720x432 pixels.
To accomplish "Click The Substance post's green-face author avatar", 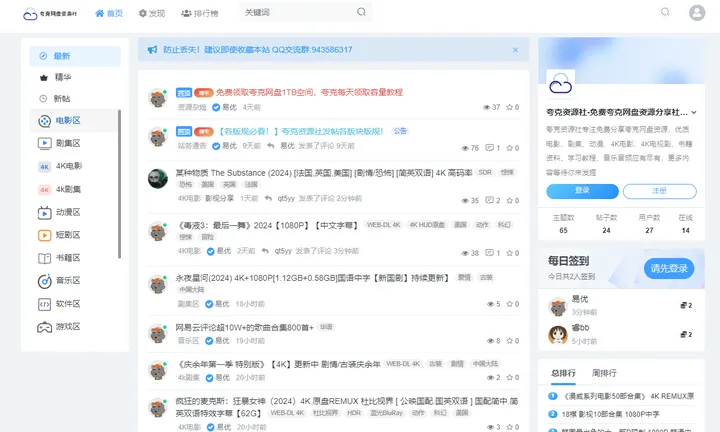I will click(158, 178).
